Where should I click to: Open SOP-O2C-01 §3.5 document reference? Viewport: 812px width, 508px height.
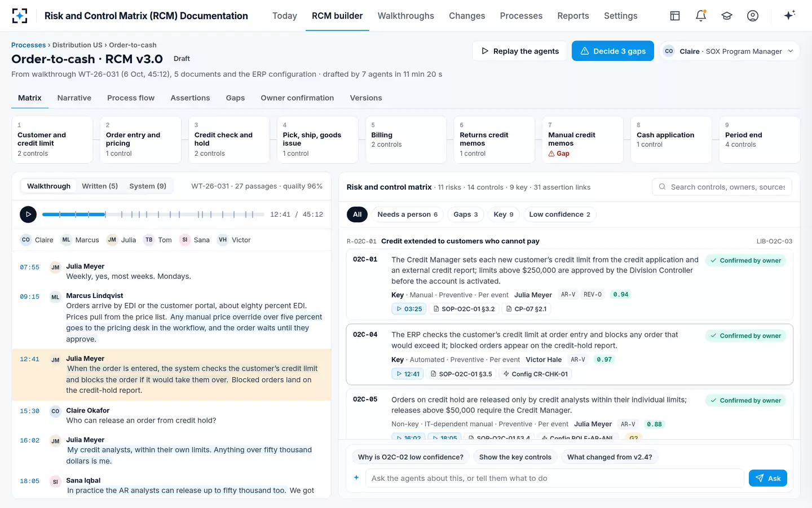coord(461,374)
